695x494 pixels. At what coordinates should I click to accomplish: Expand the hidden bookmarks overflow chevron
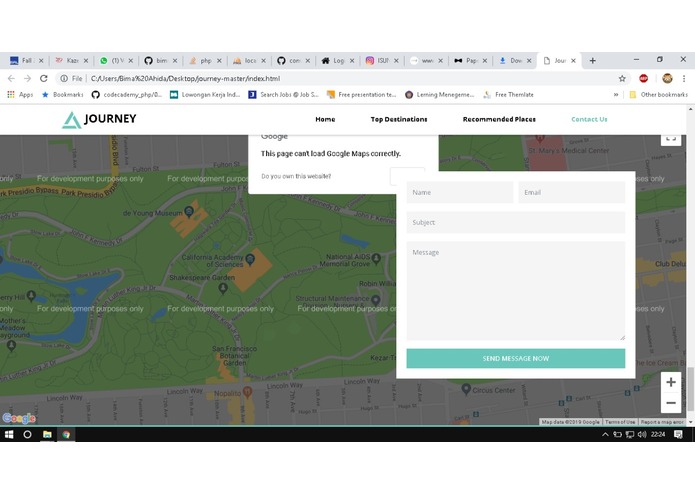(616, 94)
